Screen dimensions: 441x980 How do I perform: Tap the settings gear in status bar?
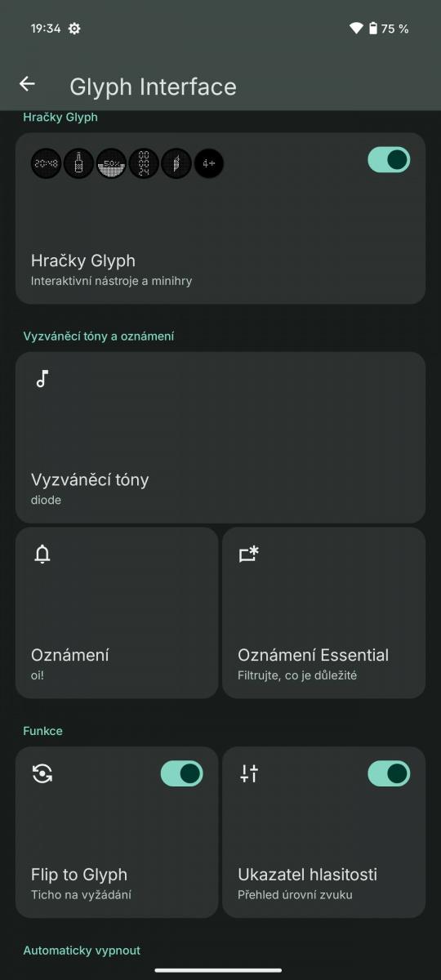click(74, 29)
